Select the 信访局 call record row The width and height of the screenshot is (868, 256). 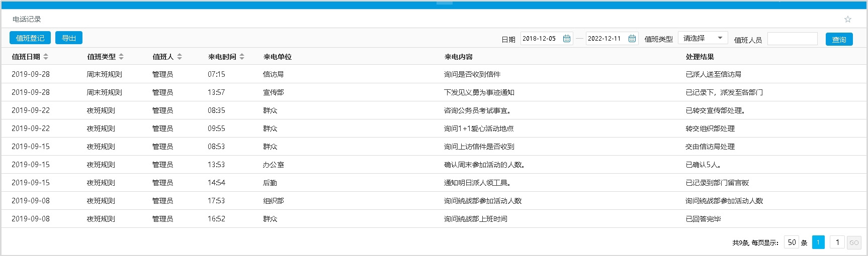point(273,74)
